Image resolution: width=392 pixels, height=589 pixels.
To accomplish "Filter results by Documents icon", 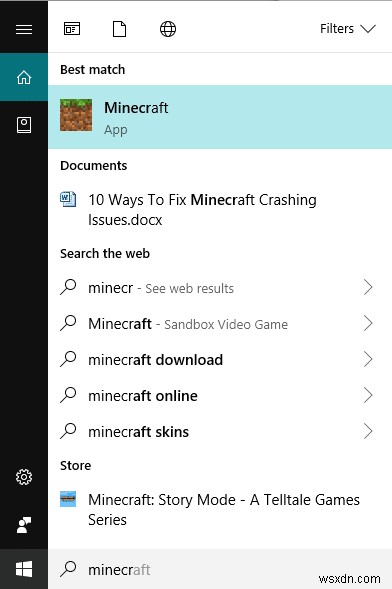I will (119, 29).
